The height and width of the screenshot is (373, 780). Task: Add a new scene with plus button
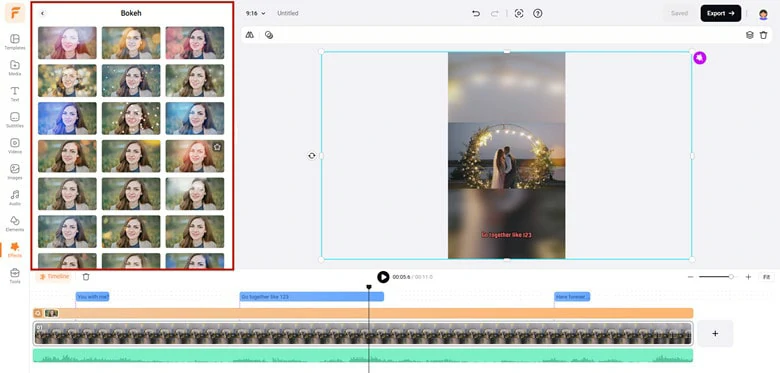(x=715, y=333)
